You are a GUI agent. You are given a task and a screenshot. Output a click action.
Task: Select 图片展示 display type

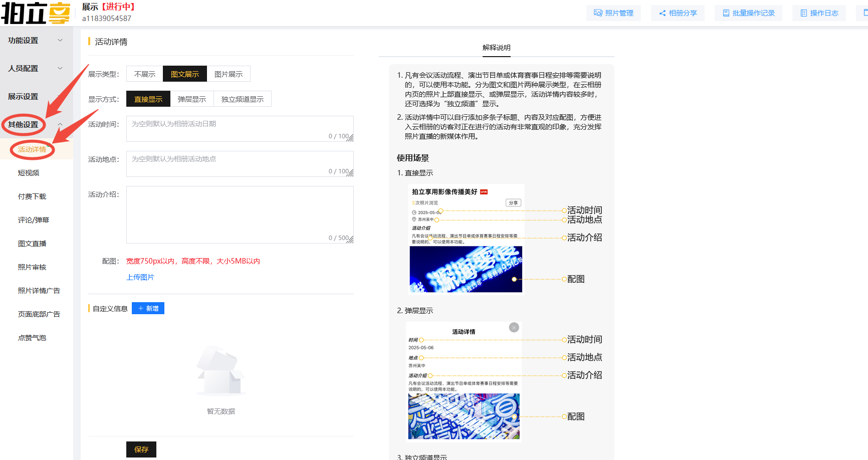(x=229, y=74)
